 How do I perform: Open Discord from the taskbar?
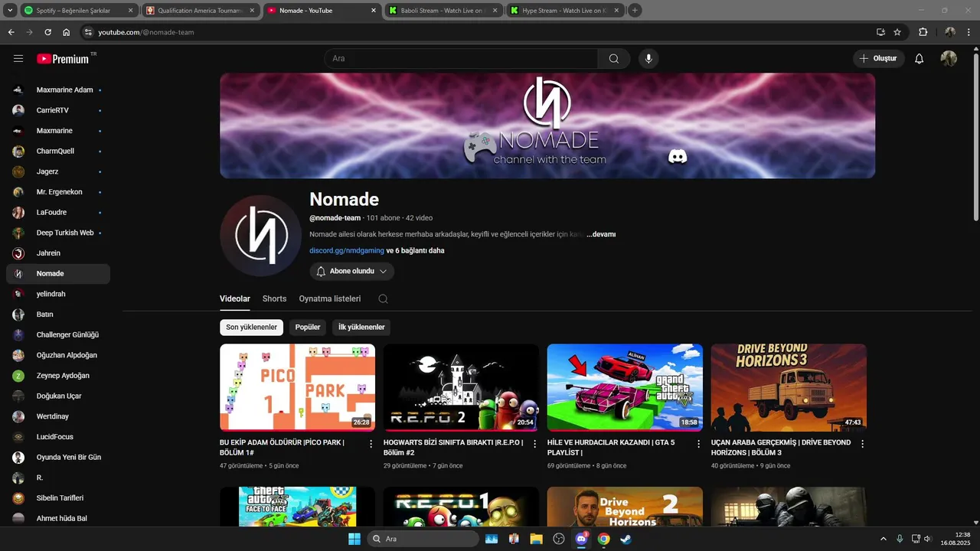point(581,539)
